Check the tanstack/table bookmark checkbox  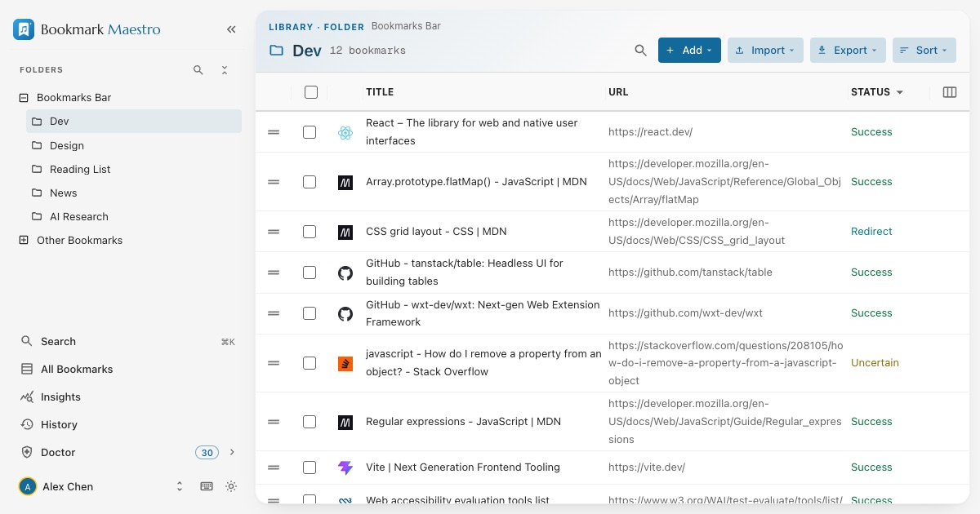pyautogui.click(x=310, y=273)
